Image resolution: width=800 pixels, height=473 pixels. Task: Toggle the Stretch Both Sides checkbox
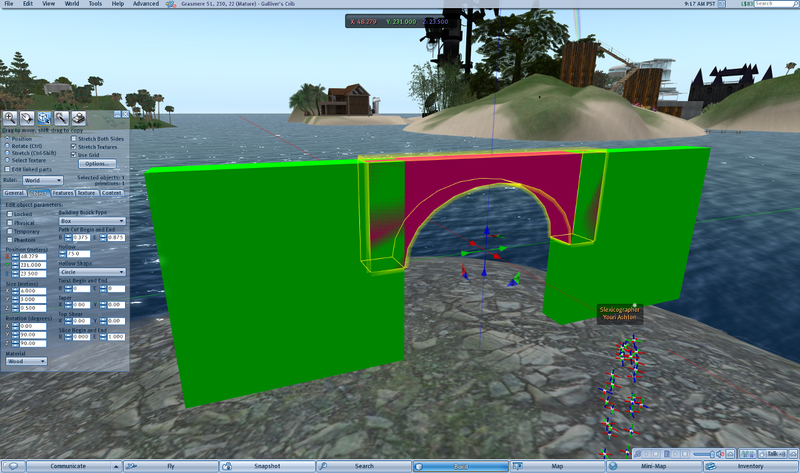tap(74, 138)
